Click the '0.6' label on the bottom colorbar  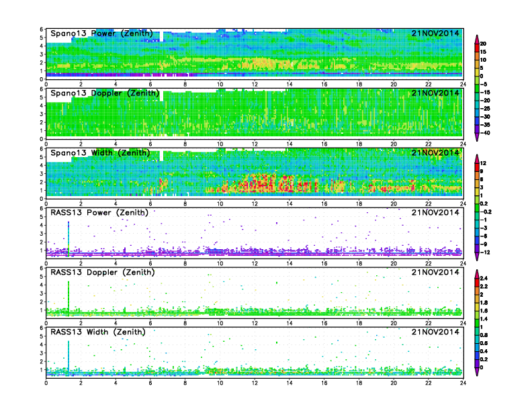(484, 343)
